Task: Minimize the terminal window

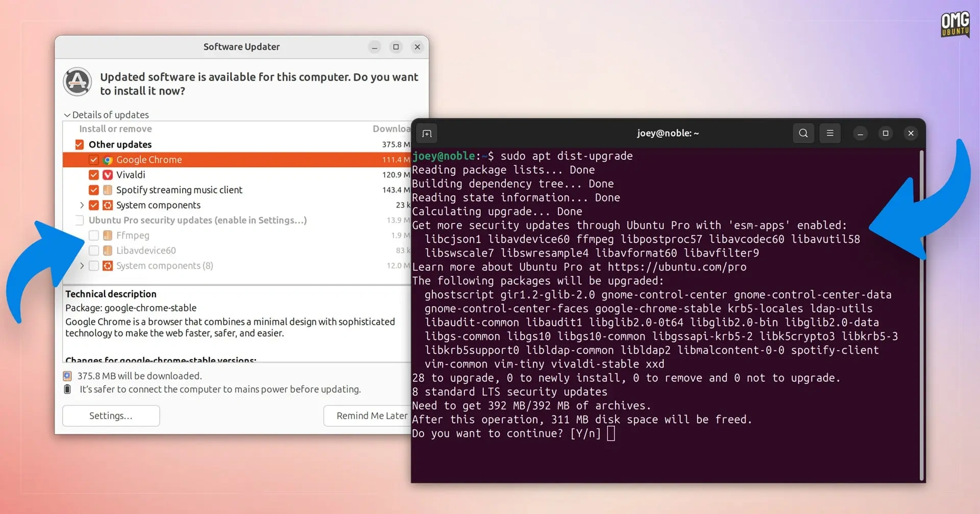Action: 860,134
